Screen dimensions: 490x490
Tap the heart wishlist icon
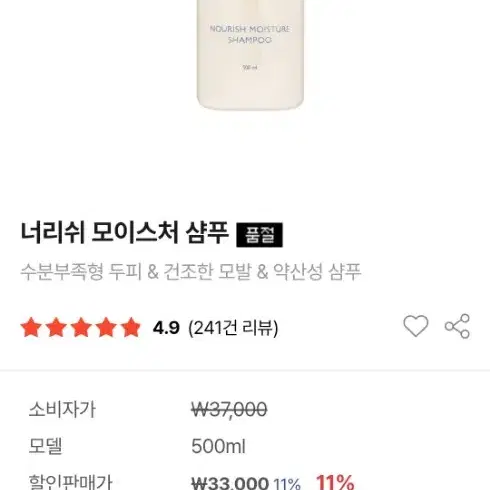point(416,326)
